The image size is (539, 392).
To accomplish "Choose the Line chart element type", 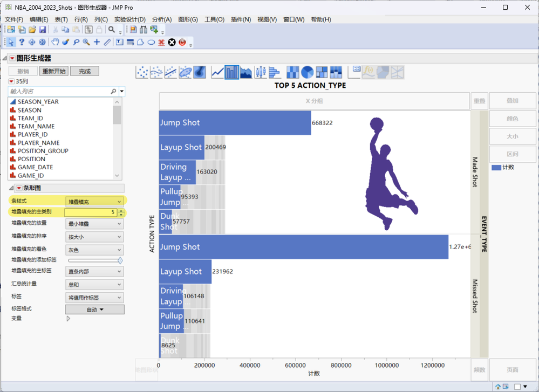I will pos(218,72).
